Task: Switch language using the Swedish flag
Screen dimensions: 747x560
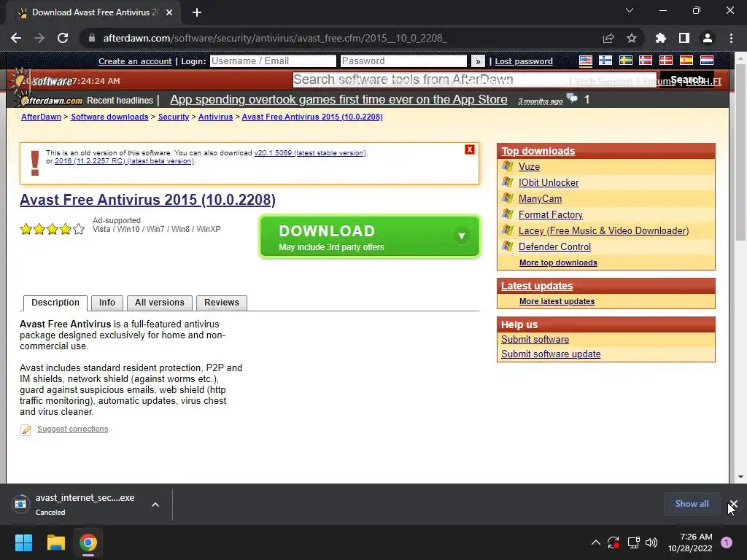Action: [625, 61]
